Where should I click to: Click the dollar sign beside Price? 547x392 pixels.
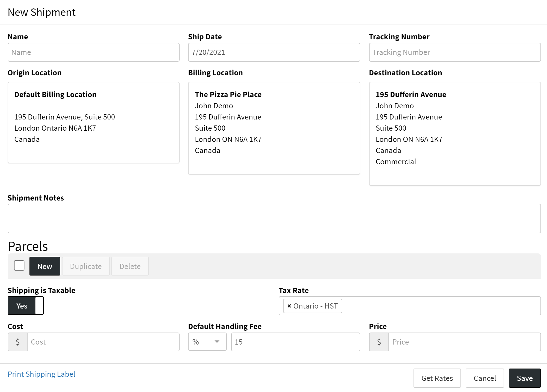coord(379,342)
